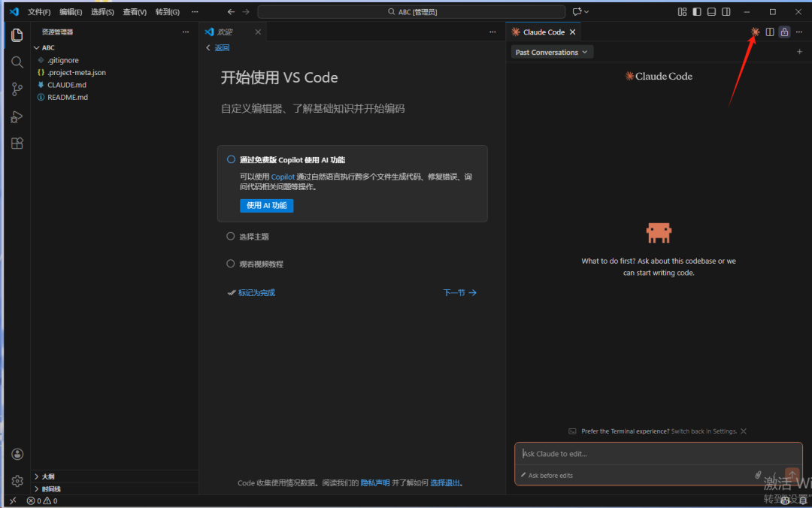Toggle the bottom panel visibility
812x508 pixels.
(x=711, y=11)
